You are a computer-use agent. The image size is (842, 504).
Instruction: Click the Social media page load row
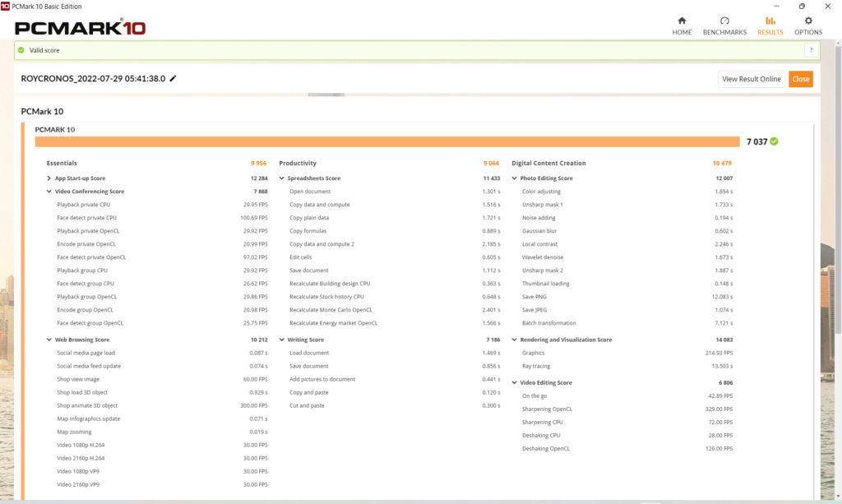tap(162, 354)
